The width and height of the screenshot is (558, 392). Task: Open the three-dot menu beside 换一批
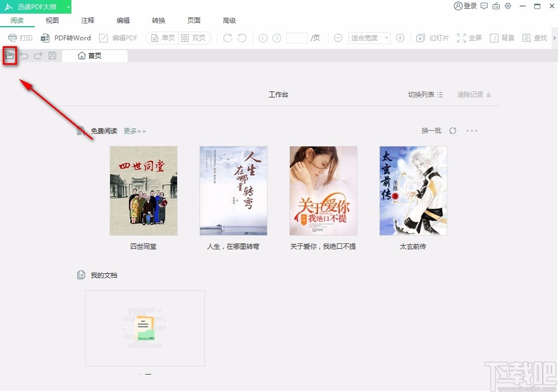[x=472, y=131]
